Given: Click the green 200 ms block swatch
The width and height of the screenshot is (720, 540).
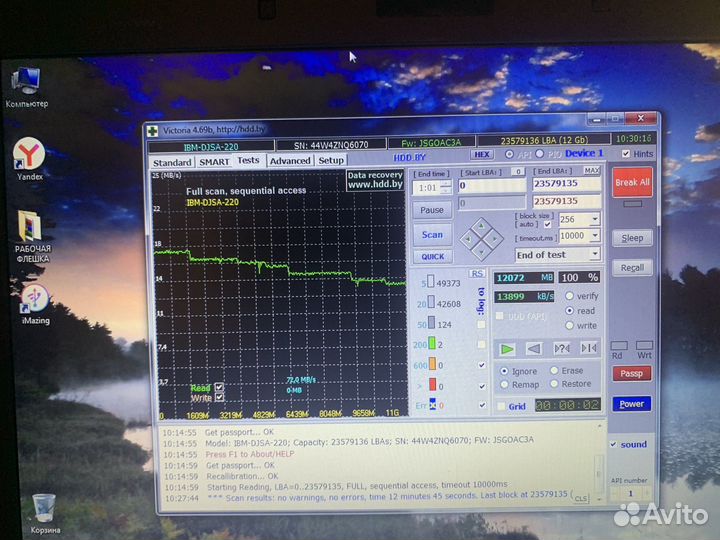Looking at the screenshot, I should point(432,343).
